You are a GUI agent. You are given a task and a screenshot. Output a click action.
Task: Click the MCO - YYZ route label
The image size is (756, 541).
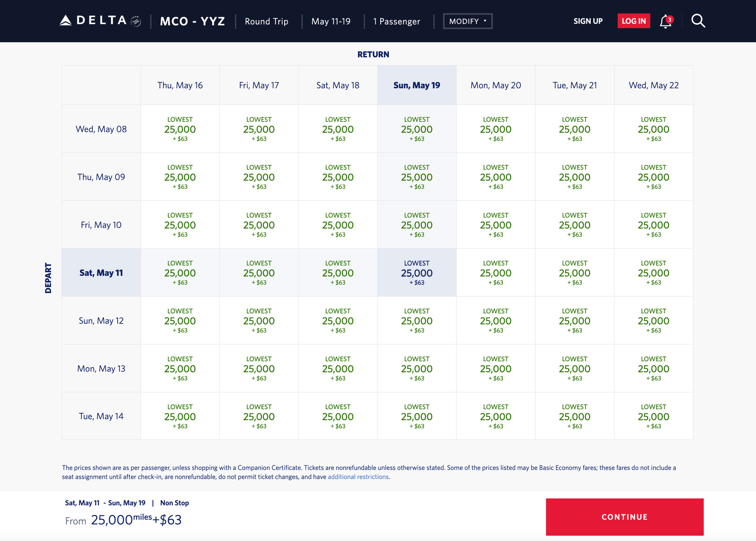coord(192,21)
